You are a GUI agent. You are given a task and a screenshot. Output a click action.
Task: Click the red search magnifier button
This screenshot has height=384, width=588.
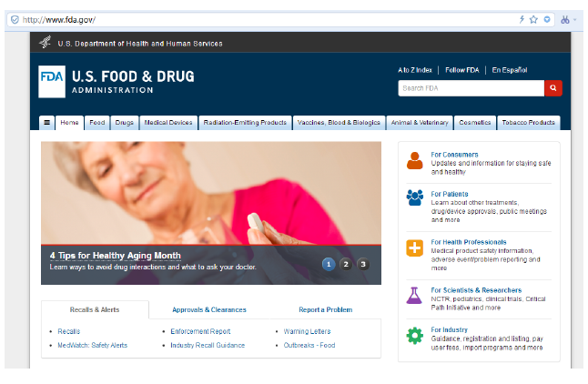pyautogui.click(x=553, y=88)
